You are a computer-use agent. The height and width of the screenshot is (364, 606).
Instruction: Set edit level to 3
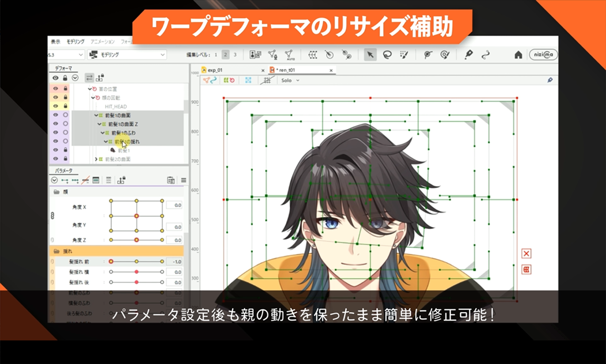[x=235, y=55]
